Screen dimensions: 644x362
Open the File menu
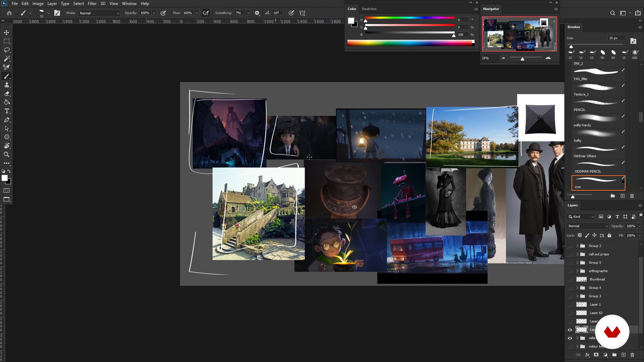point(14,4)
